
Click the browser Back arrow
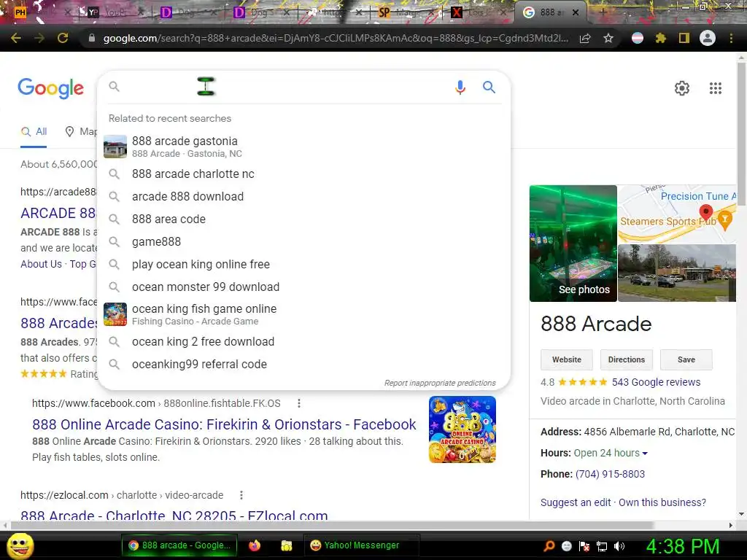16,38
